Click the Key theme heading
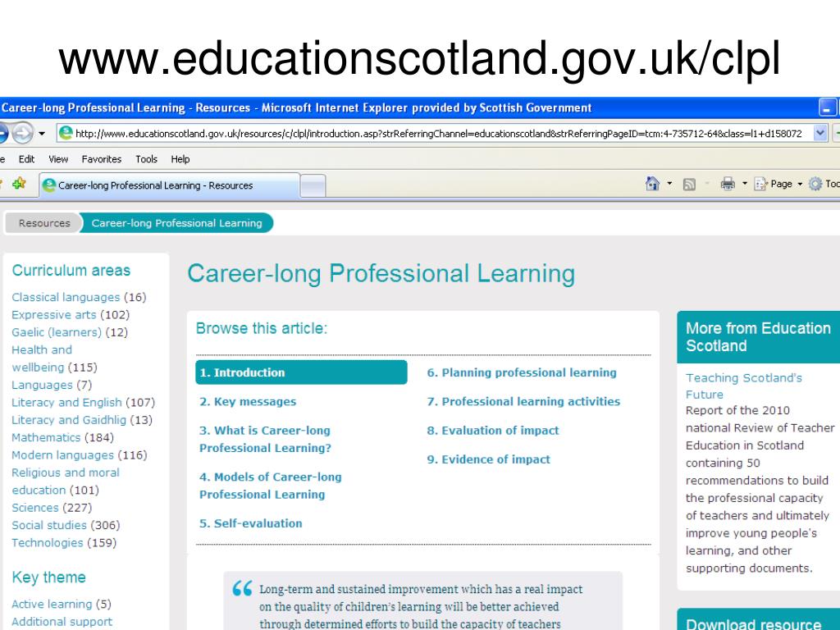 48,577
